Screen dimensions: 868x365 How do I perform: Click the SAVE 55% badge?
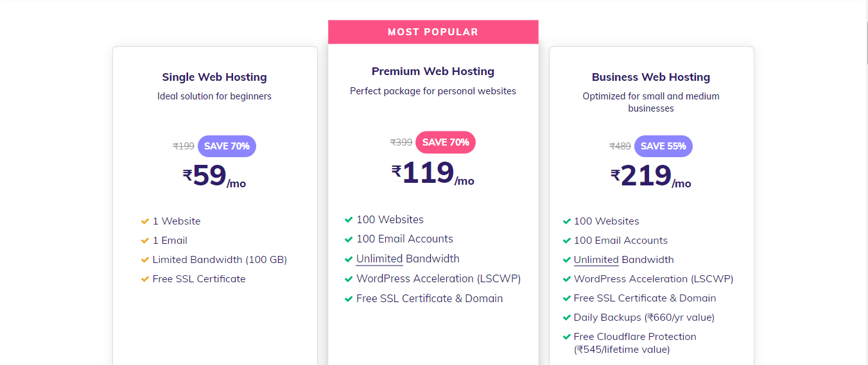tap(663, 146)
